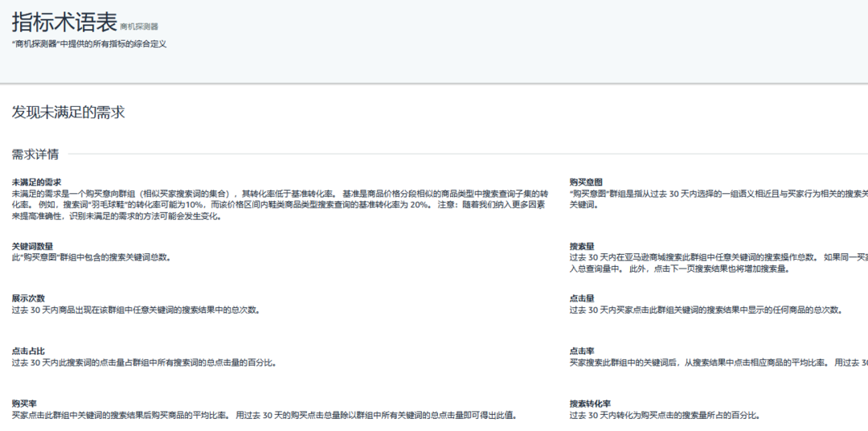The width and height of the screenshot is (868, 431).
Task: Click the 搜索转化率 term heading
Action: [x=590, y=404]
